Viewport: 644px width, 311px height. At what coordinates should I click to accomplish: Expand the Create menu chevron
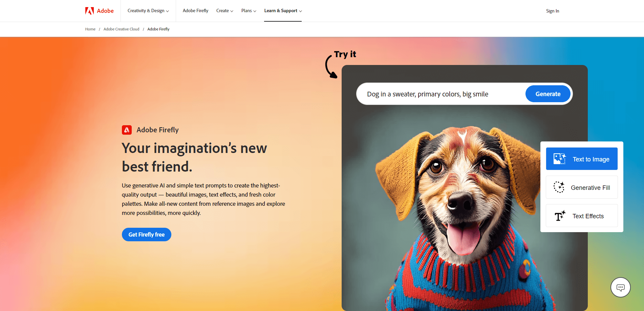coord(232,11)
